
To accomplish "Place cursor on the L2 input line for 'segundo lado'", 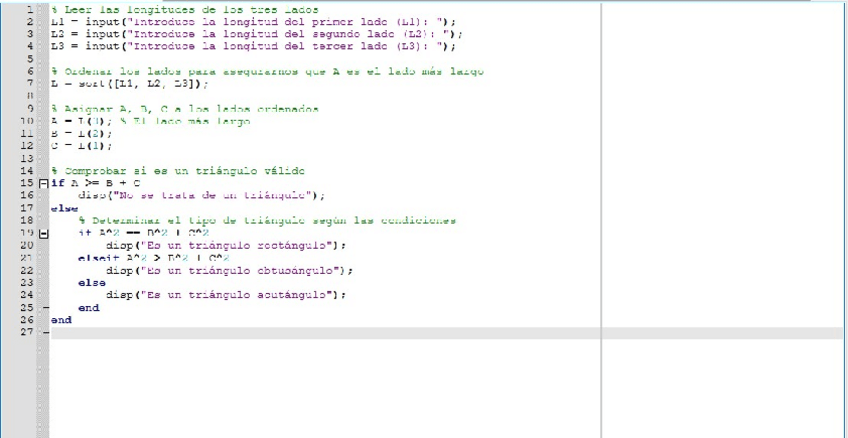I will (257, 34).
